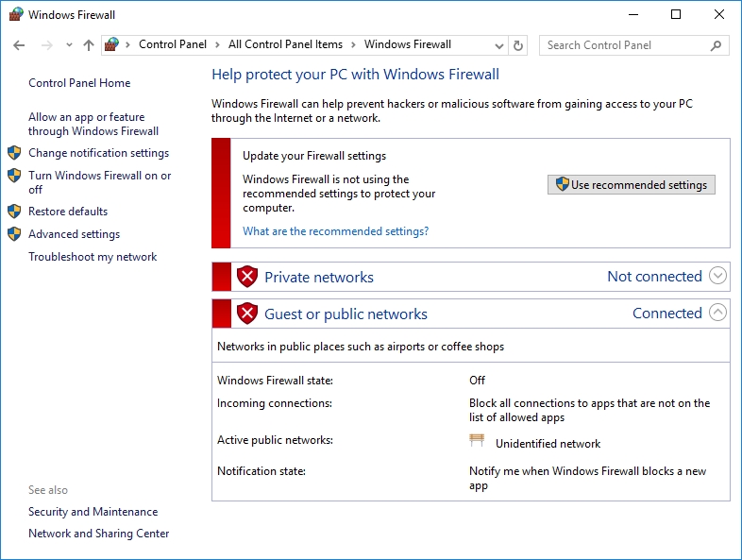
Task: Expand chevron after All Control Panel Items
Action: [353, 45]
